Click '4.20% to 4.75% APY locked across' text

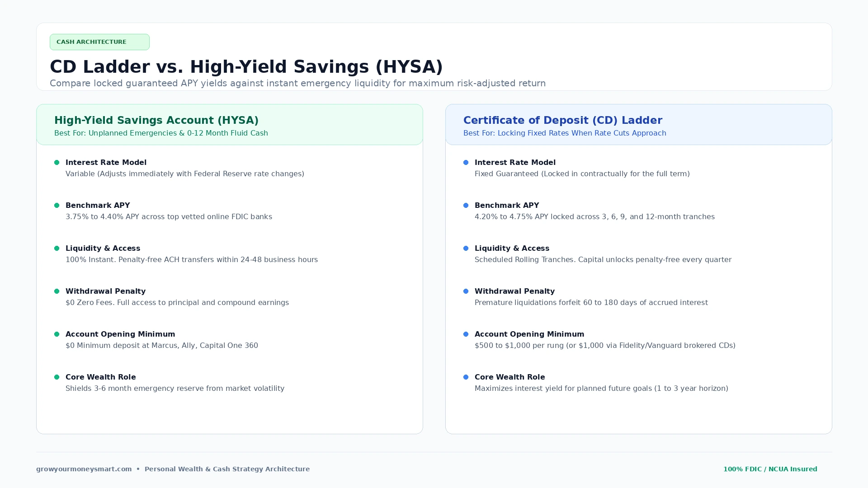click(x=594, y=217)
